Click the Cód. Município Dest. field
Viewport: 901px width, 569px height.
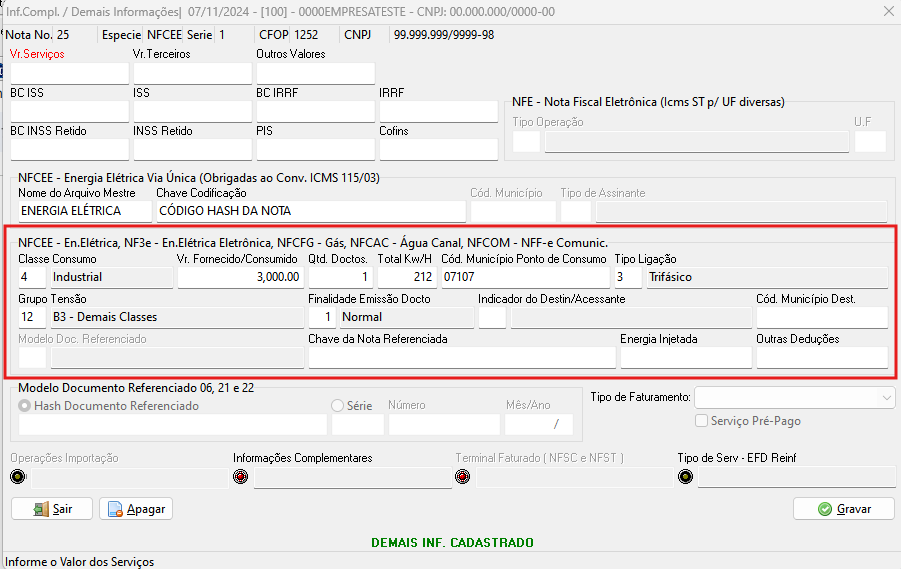point(822,317)
